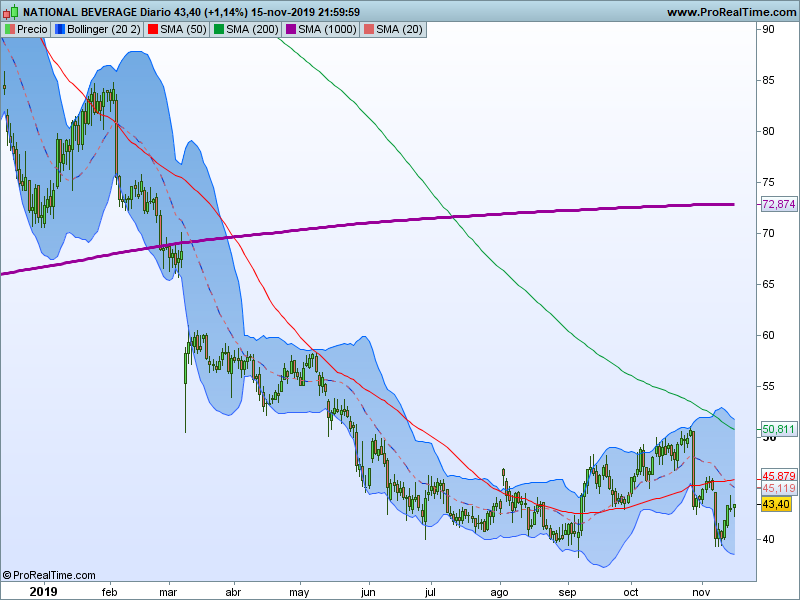The image size is (800, 600).
Task: Select the Bollinger (20 2) legend item
Action: pyautogui.click(x=97, y=30)
